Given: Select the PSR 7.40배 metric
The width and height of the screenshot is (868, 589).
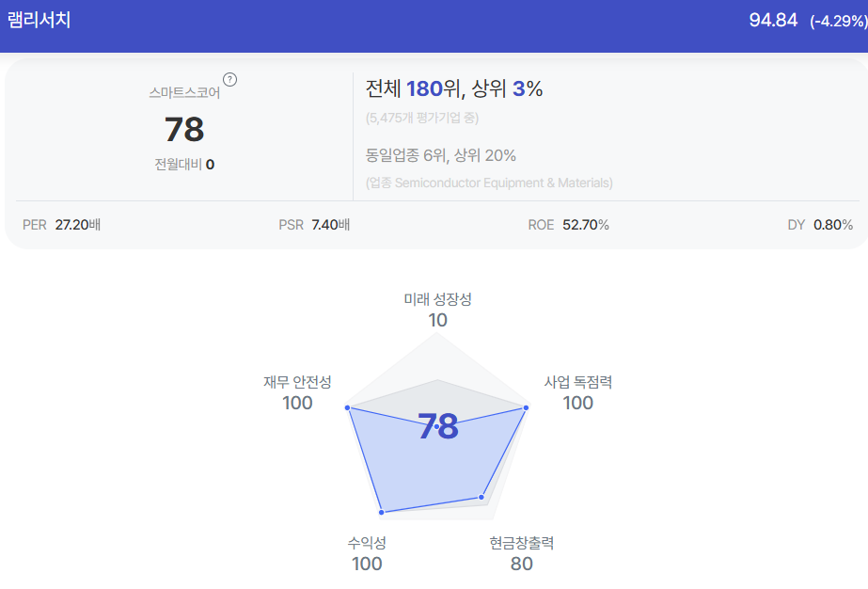Looking at the screenshot, I should (314, 225).
